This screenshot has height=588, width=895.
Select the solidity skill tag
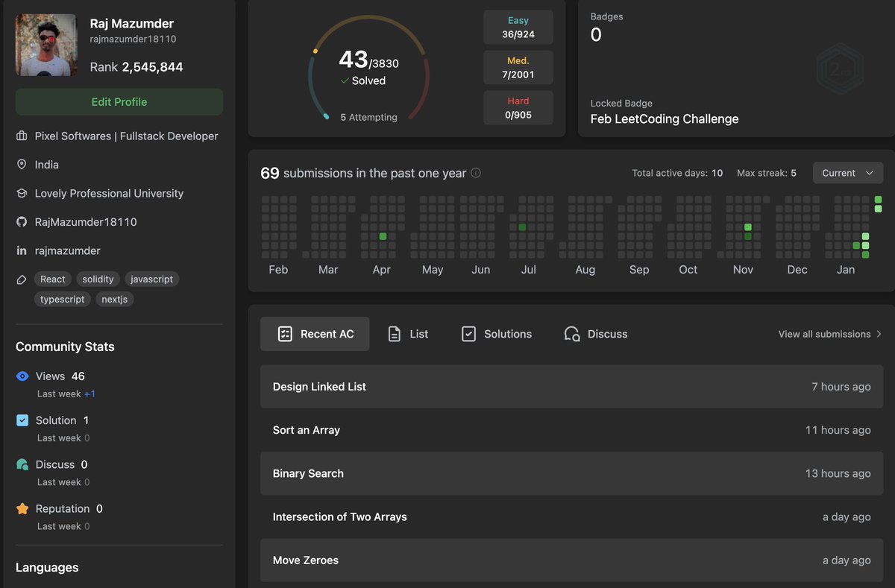[98, 279]
